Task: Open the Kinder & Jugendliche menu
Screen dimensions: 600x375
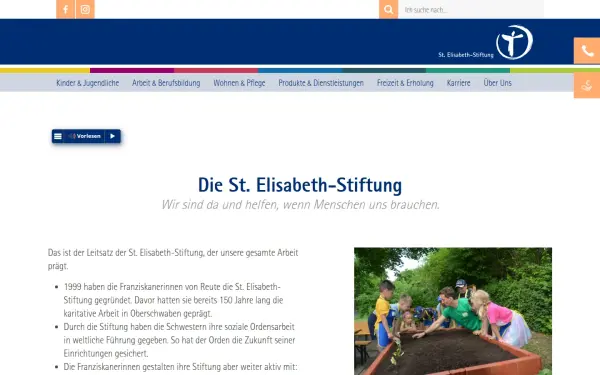Action: [88, 83]
